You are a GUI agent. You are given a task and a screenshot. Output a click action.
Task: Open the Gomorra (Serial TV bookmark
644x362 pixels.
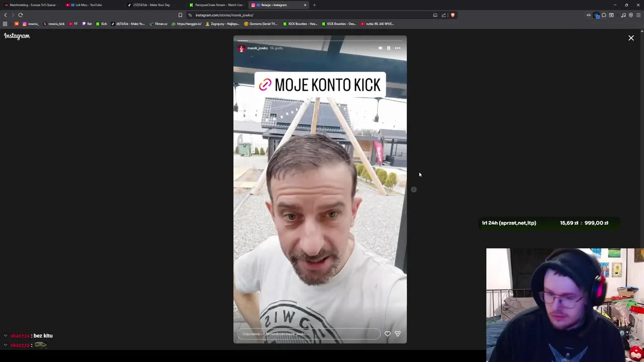click(x=261, y=24)
